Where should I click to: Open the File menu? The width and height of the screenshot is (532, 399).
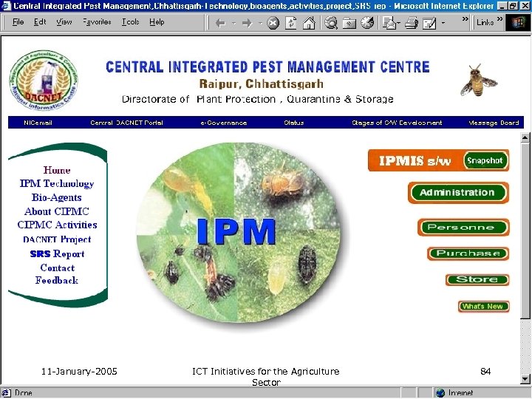(x=18, y=22)
